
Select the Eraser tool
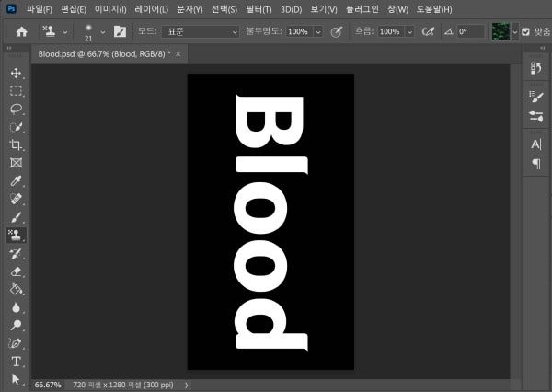pos(16,271)
